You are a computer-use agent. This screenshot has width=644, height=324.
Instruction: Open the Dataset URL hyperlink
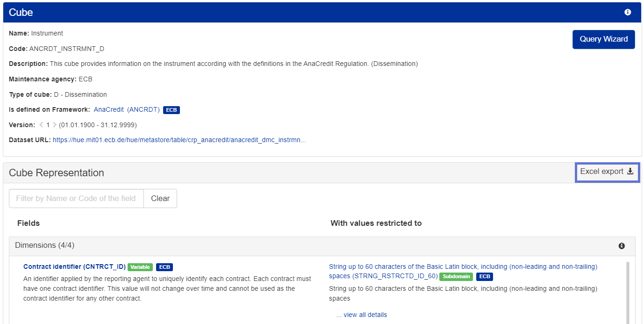(x=179, y=140)
